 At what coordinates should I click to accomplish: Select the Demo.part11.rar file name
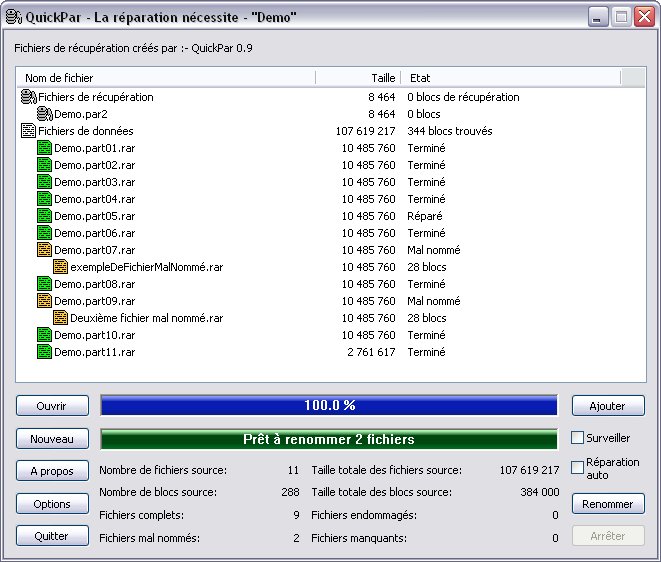coord(94,352)
